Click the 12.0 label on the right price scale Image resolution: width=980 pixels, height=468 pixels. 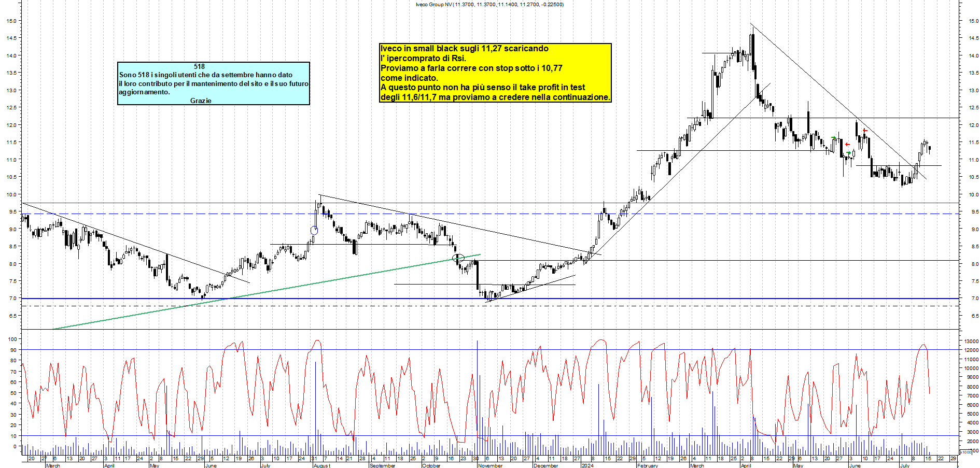(x=973, y=125)
